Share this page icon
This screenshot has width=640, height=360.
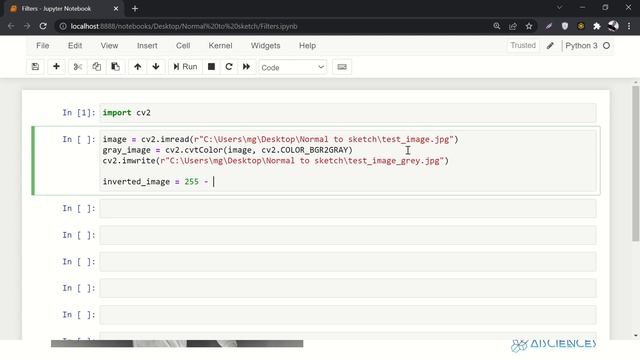click(x=513, y=26)
